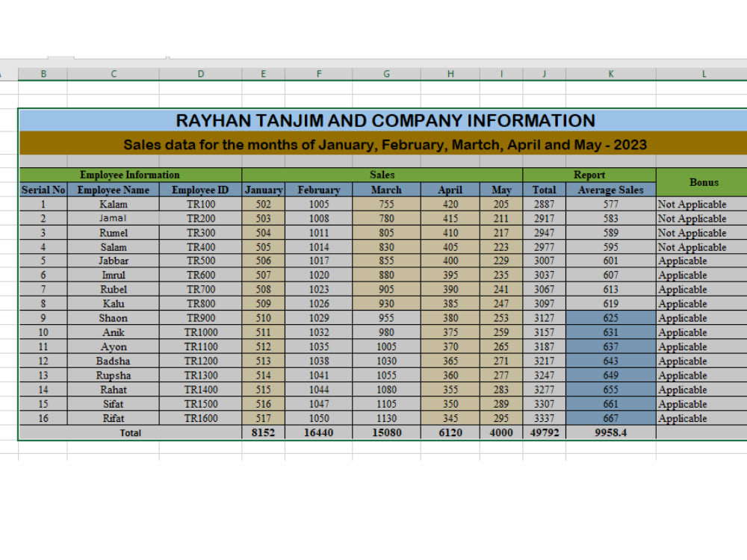The width and height of the screenshot is (747, 560).
Task: Select Employee ID cell 'TR1000'
Action: click(x=200, y=332)
